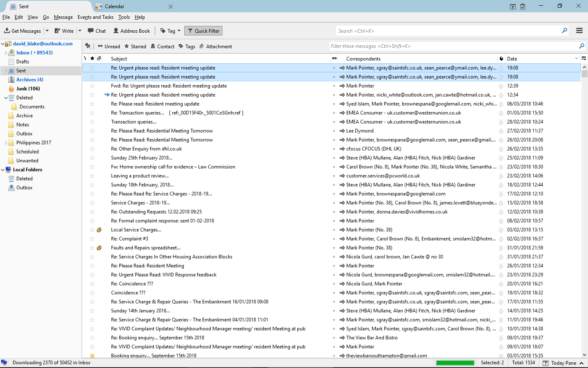Click the hamburger application menu icon

[x=579, y=31]
